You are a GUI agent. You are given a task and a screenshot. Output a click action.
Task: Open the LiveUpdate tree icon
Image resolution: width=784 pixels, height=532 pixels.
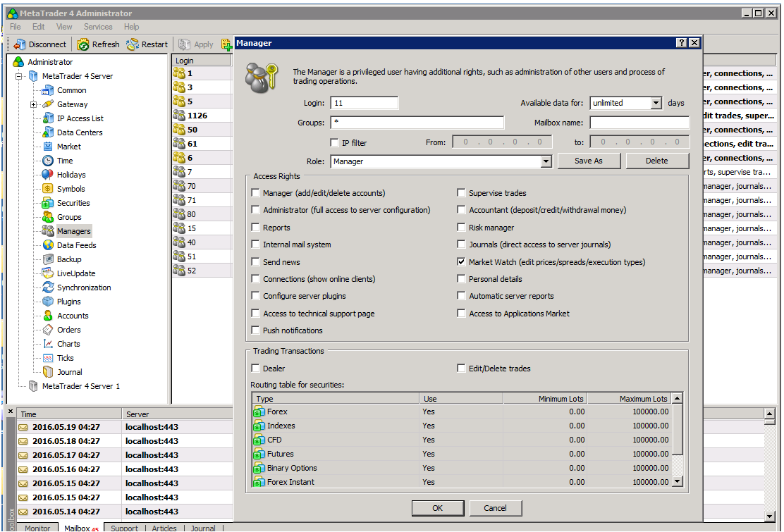[48, 273]
